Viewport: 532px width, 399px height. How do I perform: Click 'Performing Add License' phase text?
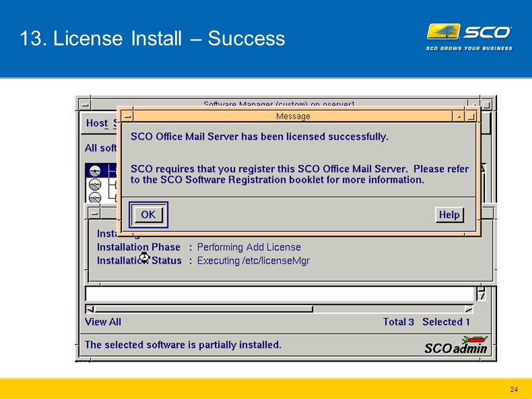(249, 247)
